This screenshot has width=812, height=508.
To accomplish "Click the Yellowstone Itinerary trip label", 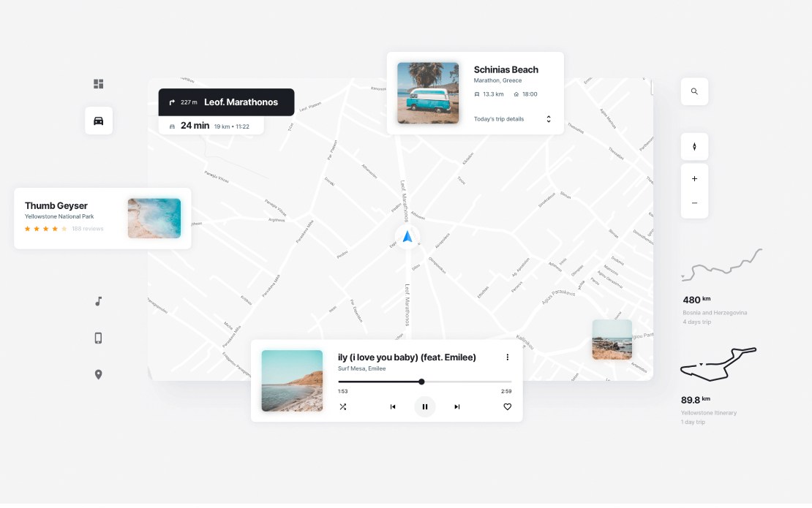I will (x=708, y=413).
